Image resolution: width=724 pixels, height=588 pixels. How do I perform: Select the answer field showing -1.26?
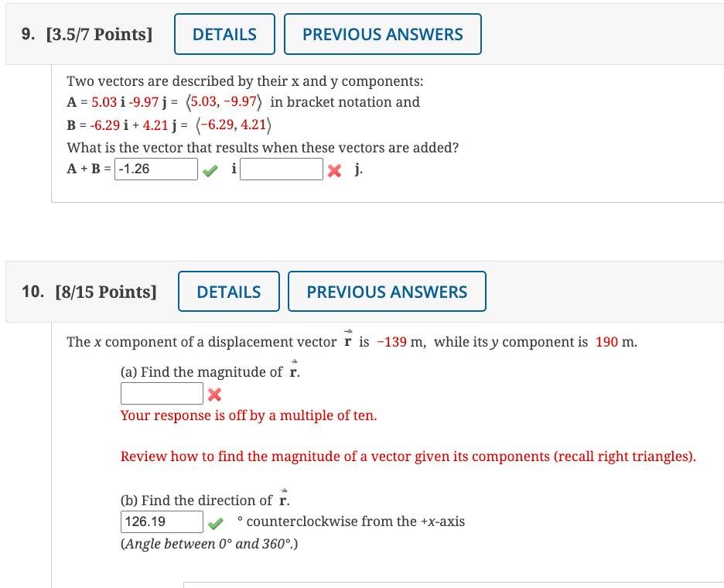click(155, 169)
